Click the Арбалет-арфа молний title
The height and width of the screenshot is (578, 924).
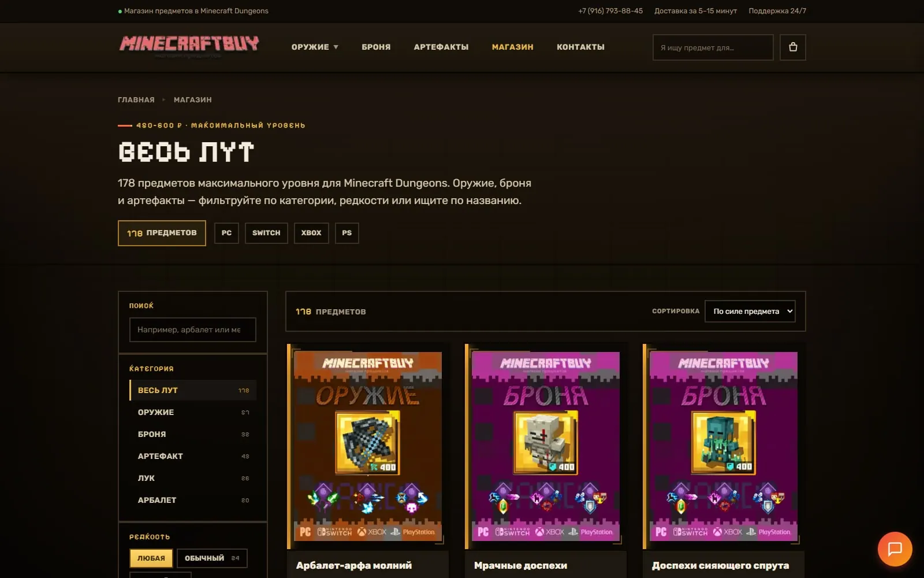click(354, 565)
